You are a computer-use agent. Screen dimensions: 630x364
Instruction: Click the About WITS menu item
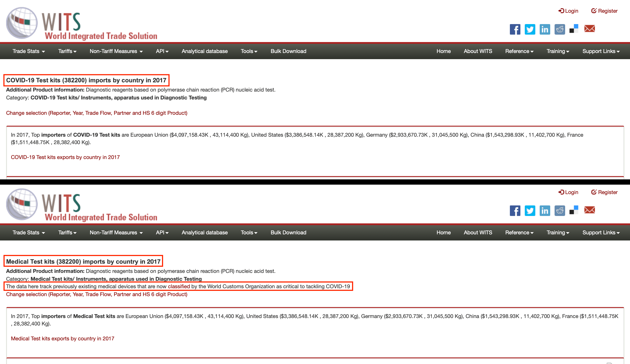click(478, 51)
